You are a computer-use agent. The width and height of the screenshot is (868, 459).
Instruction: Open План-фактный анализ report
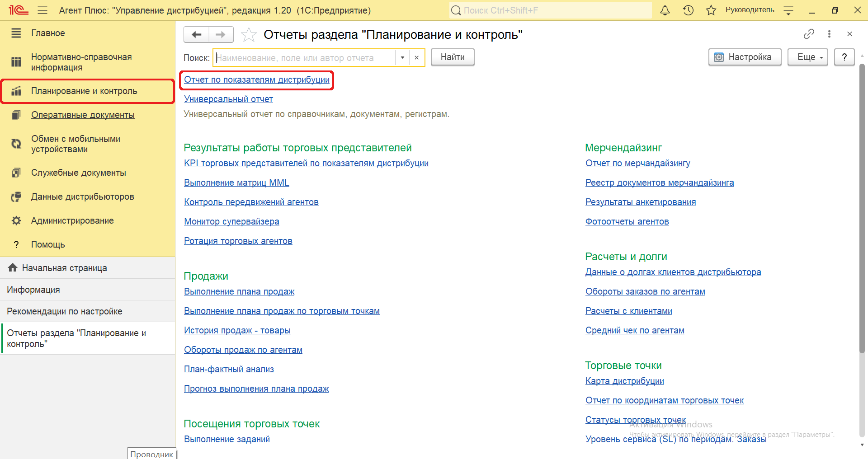click(x=229, y=370)
